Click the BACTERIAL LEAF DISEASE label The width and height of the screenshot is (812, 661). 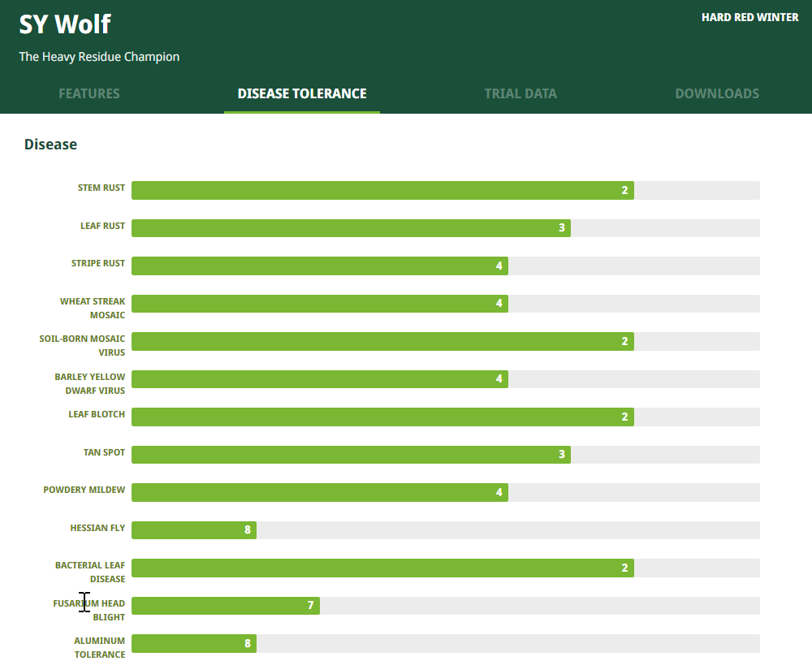tap(90, 572)
